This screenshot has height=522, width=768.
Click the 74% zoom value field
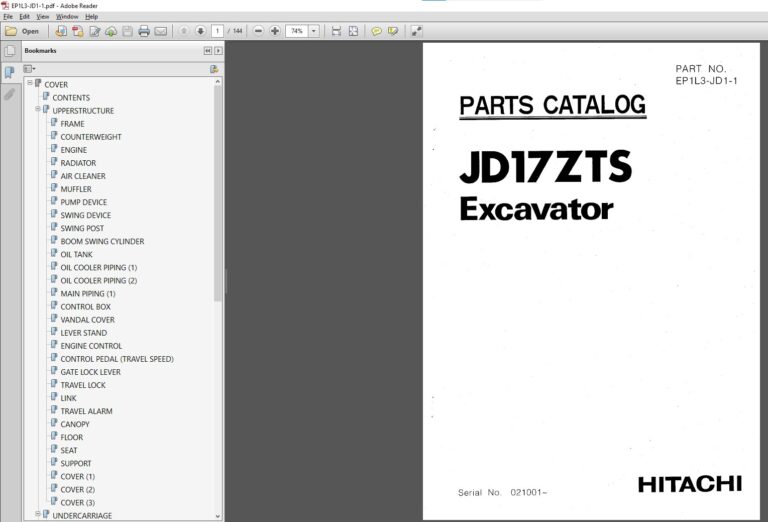297,31
